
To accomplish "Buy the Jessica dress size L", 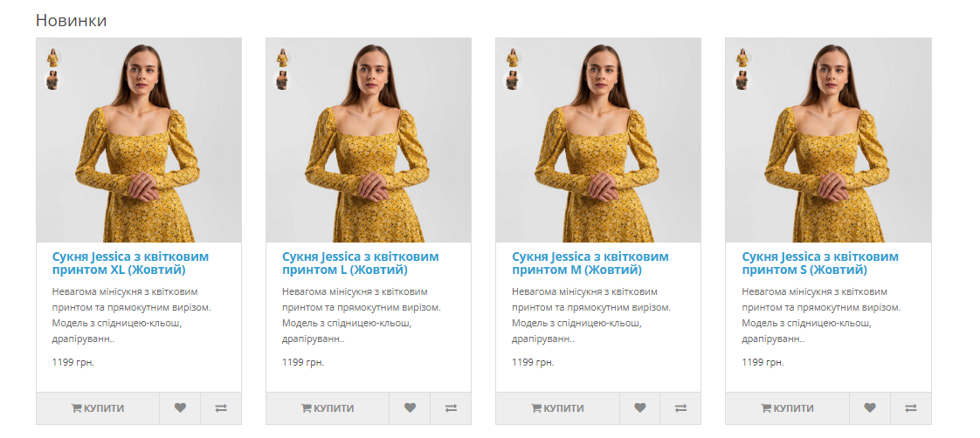I will (328, 407).
